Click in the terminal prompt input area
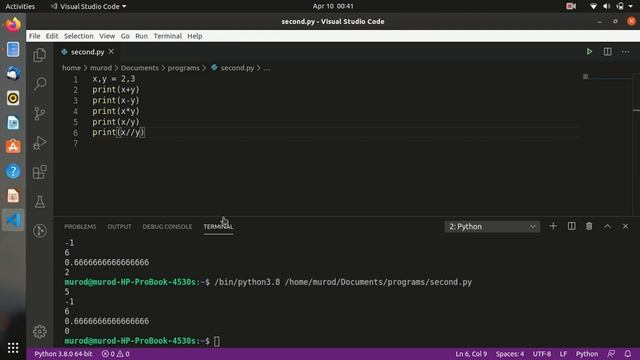Screen dimensions: 640x360 pos(217,341)
